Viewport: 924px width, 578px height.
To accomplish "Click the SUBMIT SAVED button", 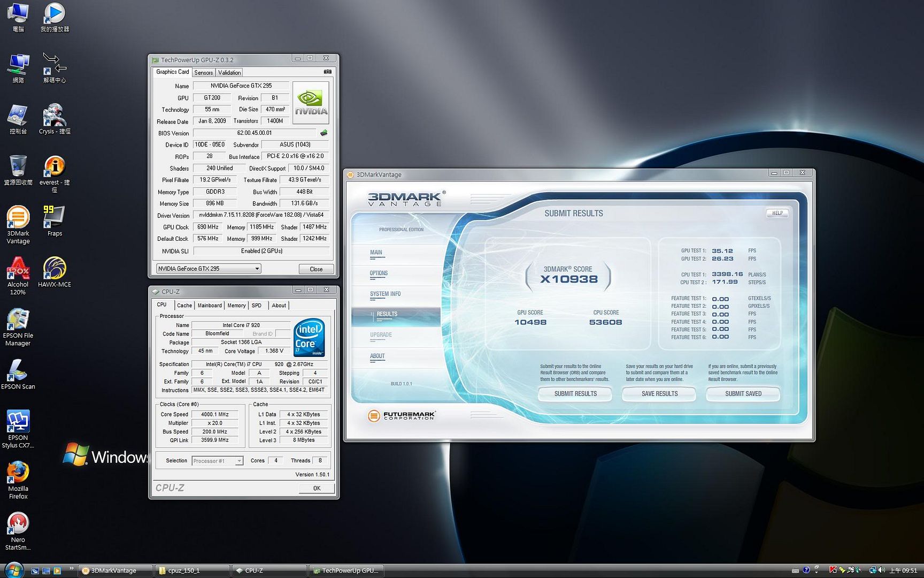I will (743, 394).
